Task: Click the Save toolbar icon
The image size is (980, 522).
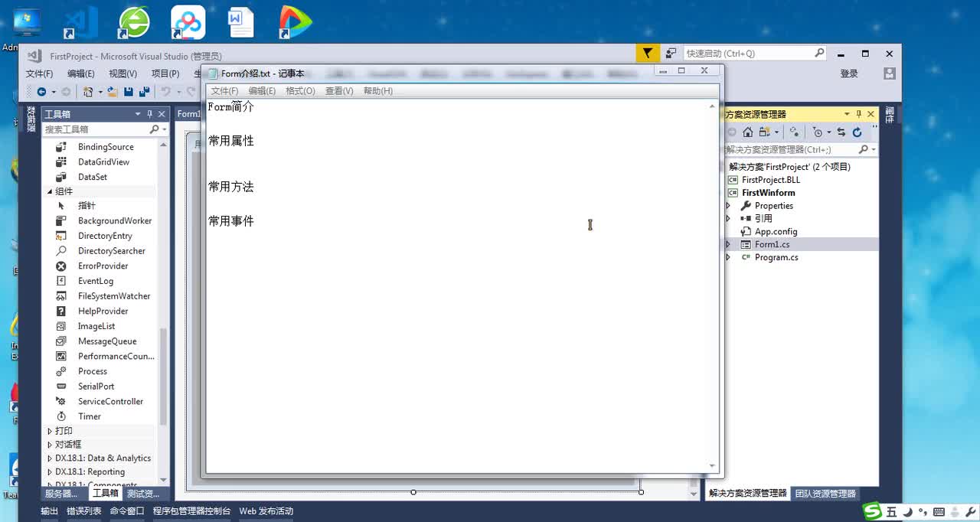Action: [x=129, y=92]
